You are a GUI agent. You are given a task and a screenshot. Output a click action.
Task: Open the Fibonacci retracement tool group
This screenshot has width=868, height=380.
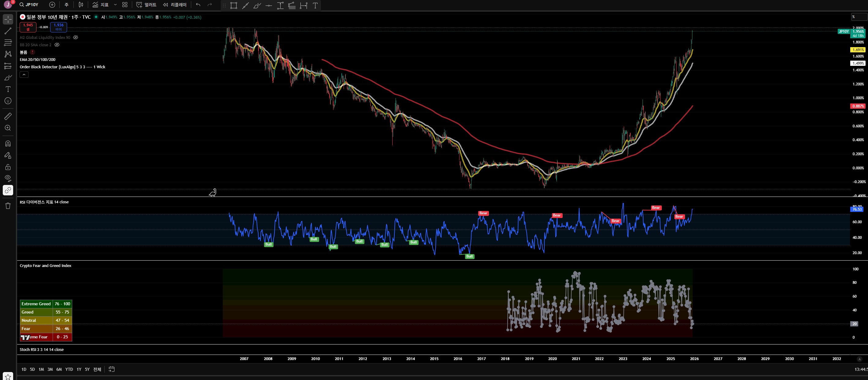8,43
